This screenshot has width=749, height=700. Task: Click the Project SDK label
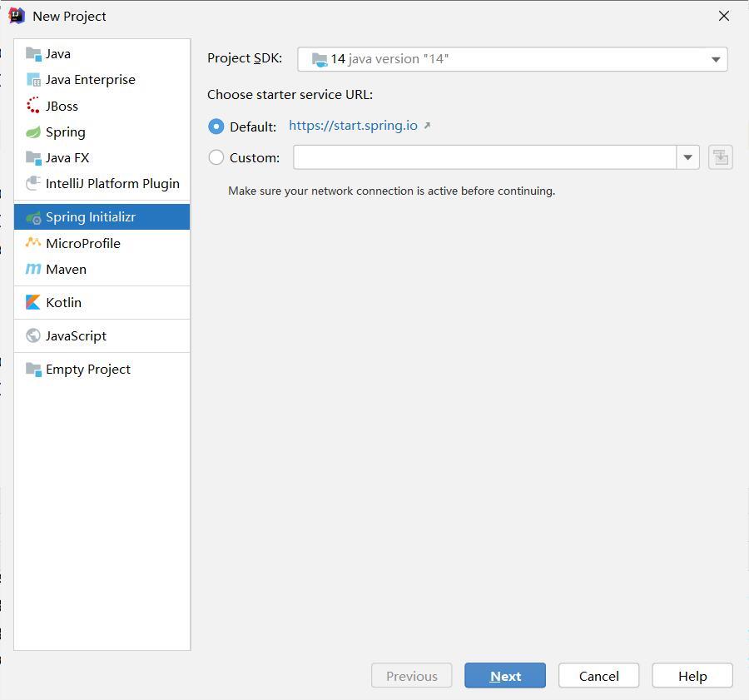click(245, 58)
